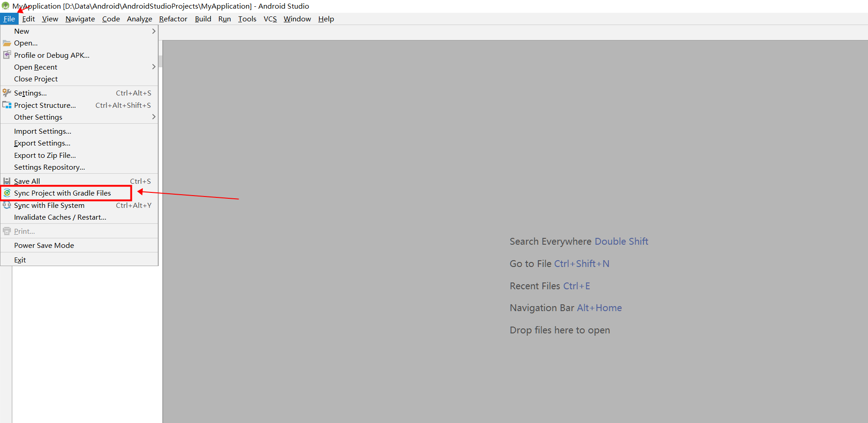Open the Help menu
868x423 pixels.
(x=326, y=19)
